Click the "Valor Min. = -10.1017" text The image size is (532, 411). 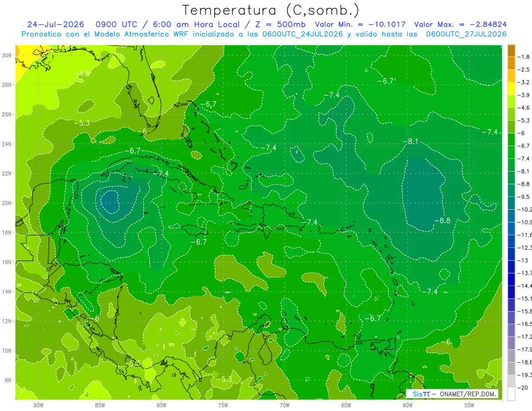point(360,24)
